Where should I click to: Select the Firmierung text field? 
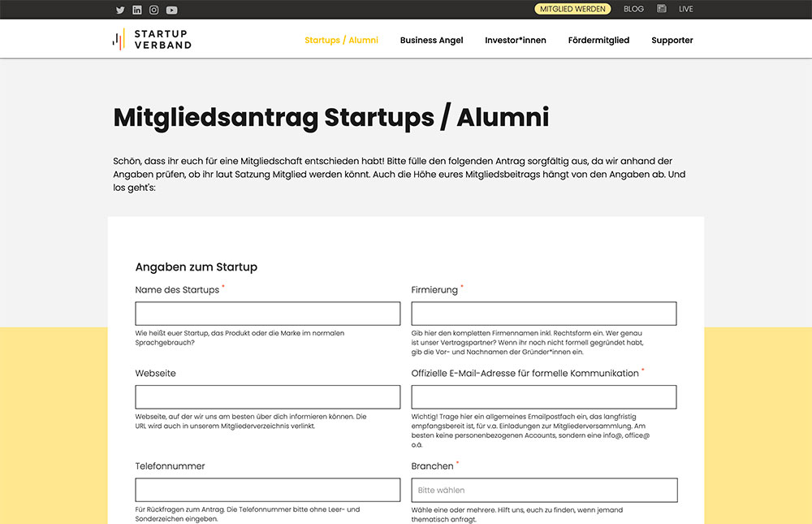pos(544,314)
